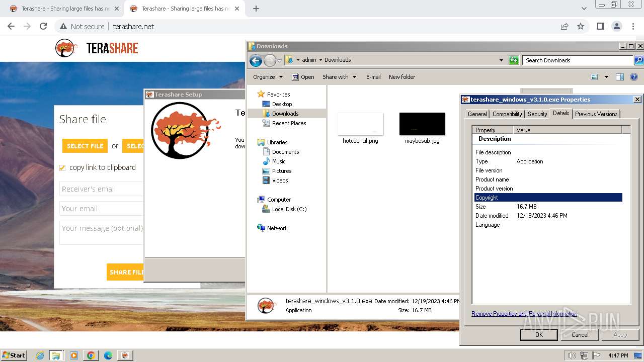Open the Chrome tab search chevron
Screen dimensions: 644x362
[x=584, y=9]
